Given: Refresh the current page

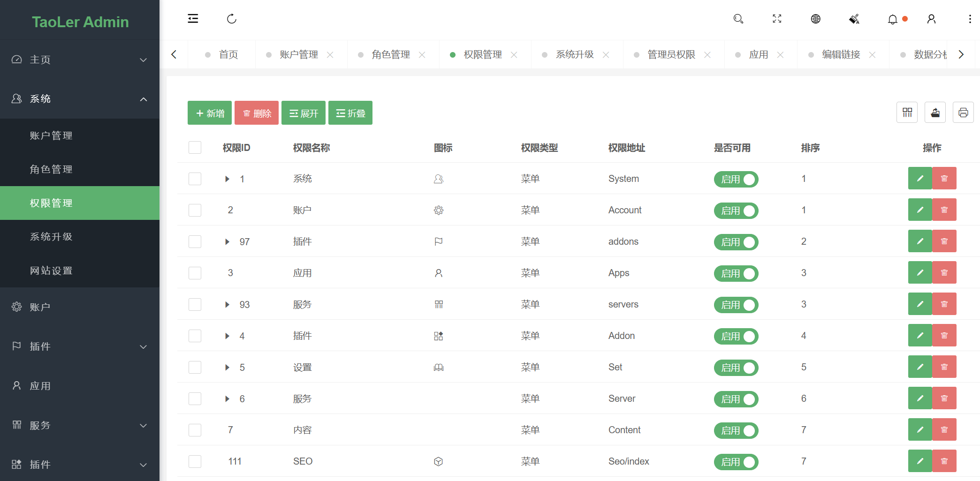Looking at the screenshot, I should [x=231, y=19].
